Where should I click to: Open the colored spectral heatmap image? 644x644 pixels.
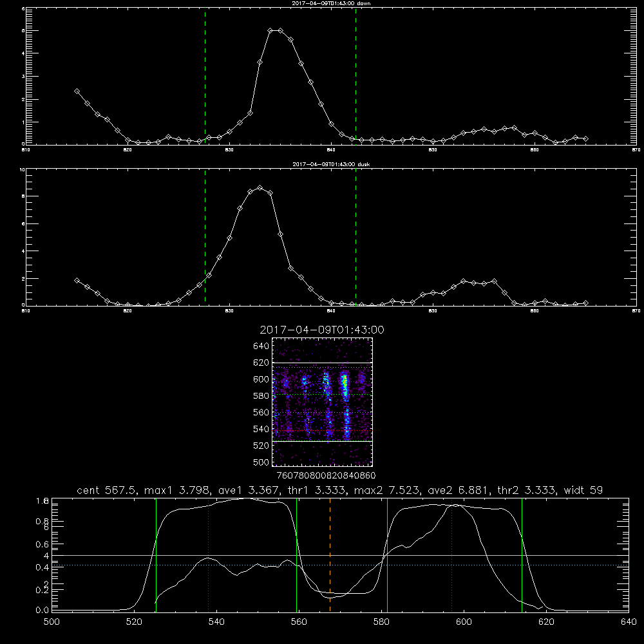coord(323,402)
